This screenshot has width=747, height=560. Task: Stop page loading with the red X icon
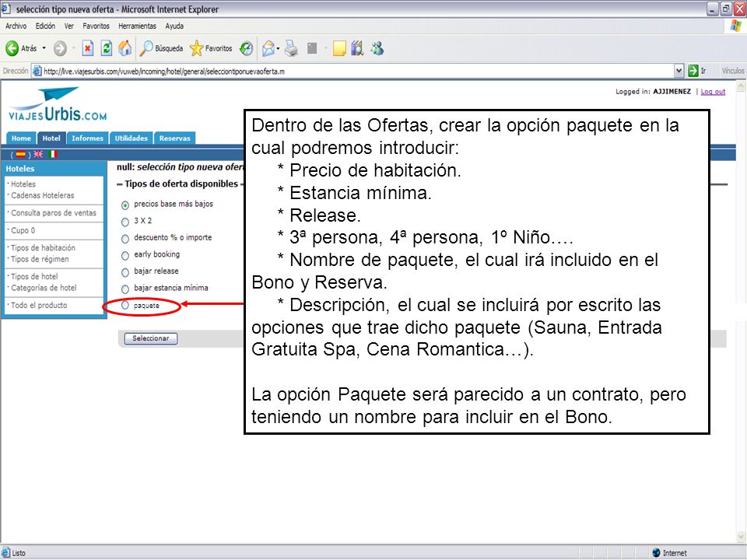tap(88, 48)
